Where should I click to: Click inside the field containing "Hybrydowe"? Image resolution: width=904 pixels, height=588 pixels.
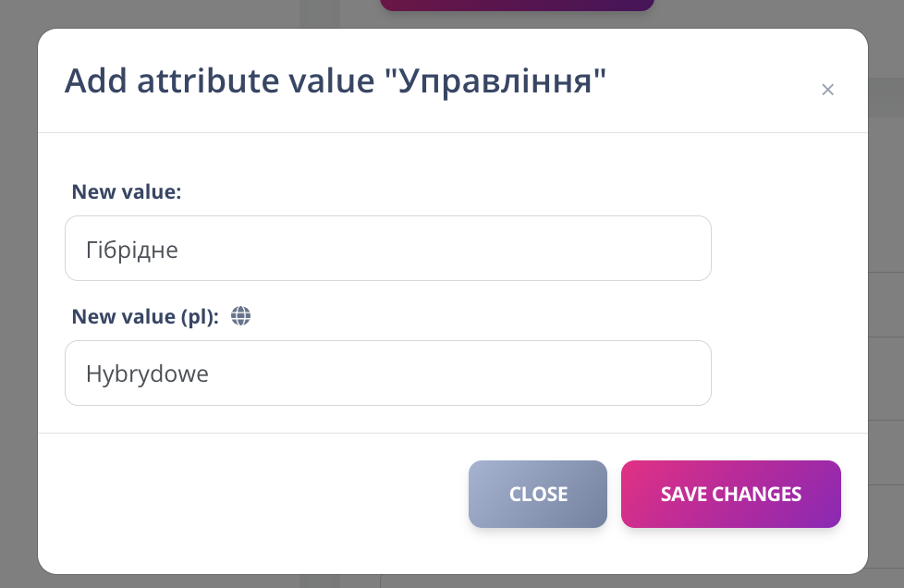click(388, 373)
